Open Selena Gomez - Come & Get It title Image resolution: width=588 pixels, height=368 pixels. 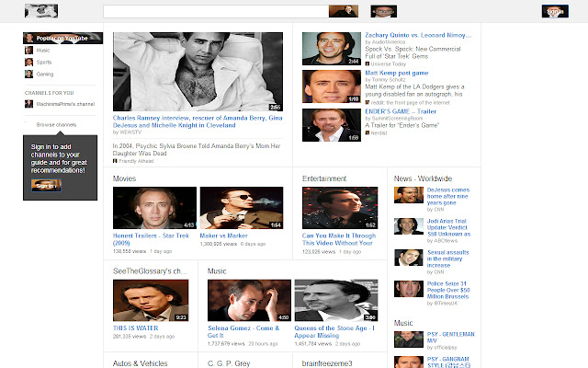[x=243, y=331]
